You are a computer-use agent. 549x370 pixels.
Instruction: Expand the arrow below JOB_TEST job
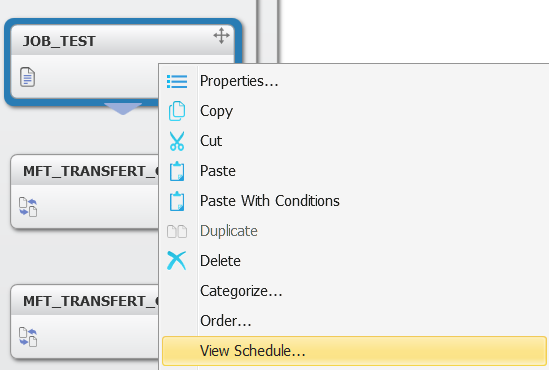(x=123, y=109)
